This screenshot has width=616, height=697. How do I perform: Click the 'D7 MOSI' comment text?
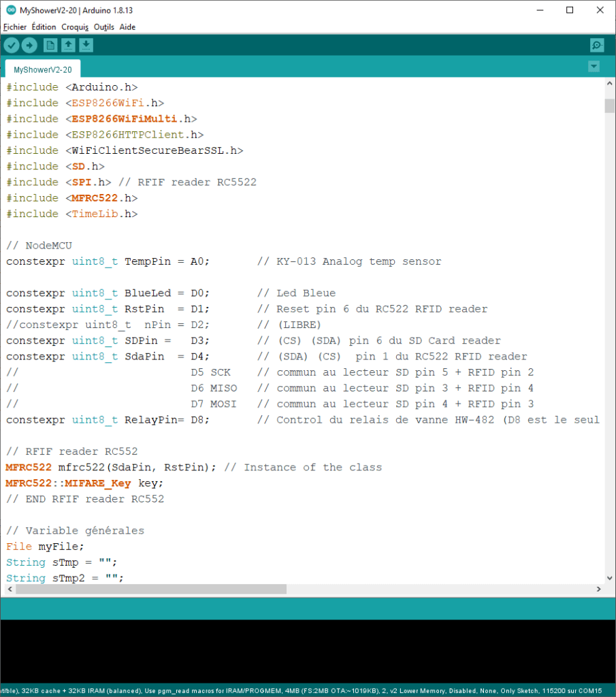click(x=214, y=404)
